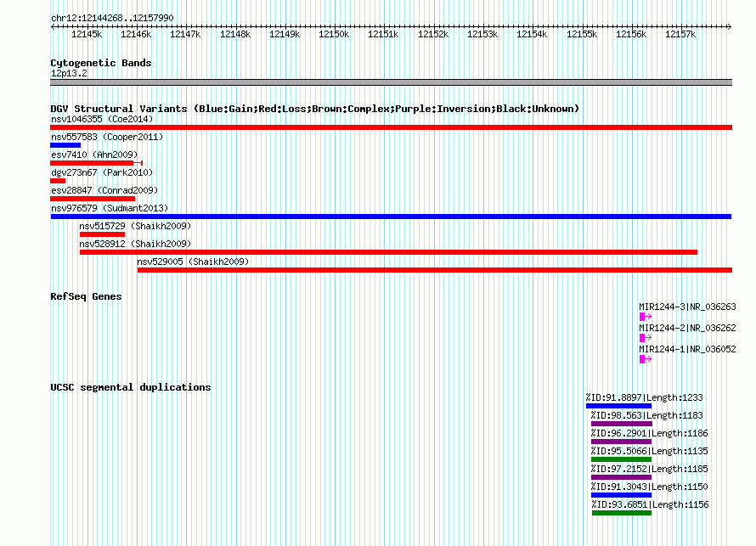The height and width of the screenshot is (546, 756).
Task: Open the nsv1046355 (Coe2014) variant label
Action: [x=102, y=119]
